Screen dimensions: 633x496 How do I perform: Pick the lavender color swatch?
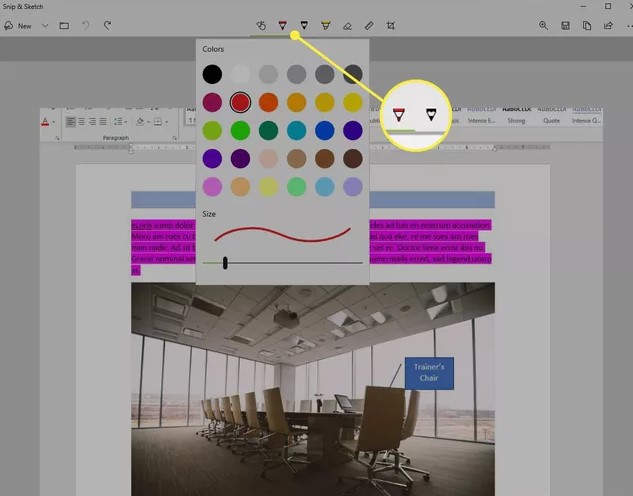click(353, 187)
